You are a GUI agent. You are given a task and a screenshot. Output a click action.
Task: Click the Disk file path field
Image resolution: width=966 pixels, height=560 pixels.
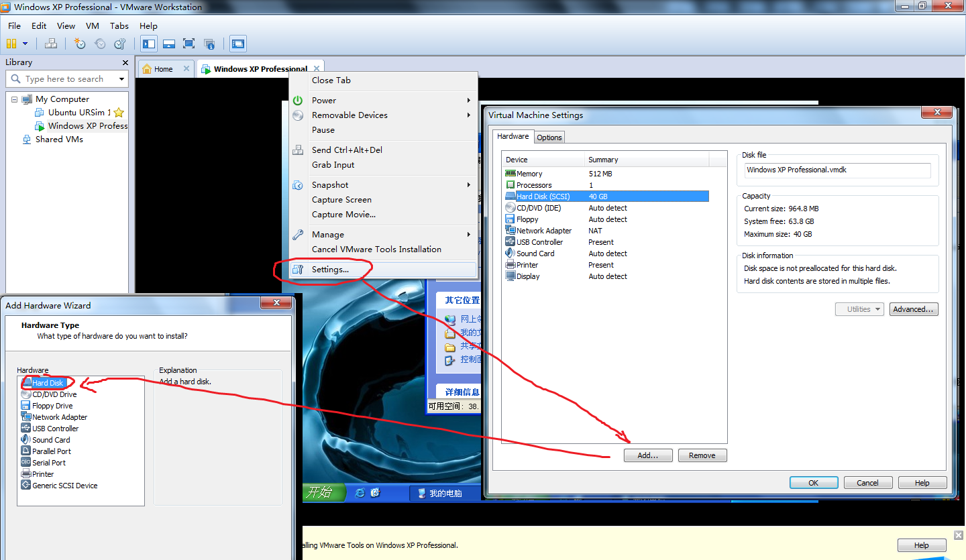(x=837, y=170)
